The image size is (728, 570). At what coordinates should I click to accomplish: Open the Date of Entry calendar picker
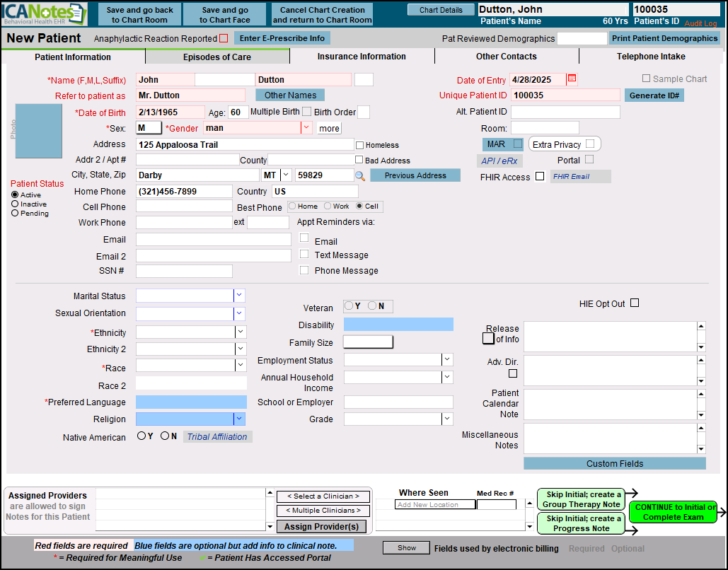(x=572, y=79)
